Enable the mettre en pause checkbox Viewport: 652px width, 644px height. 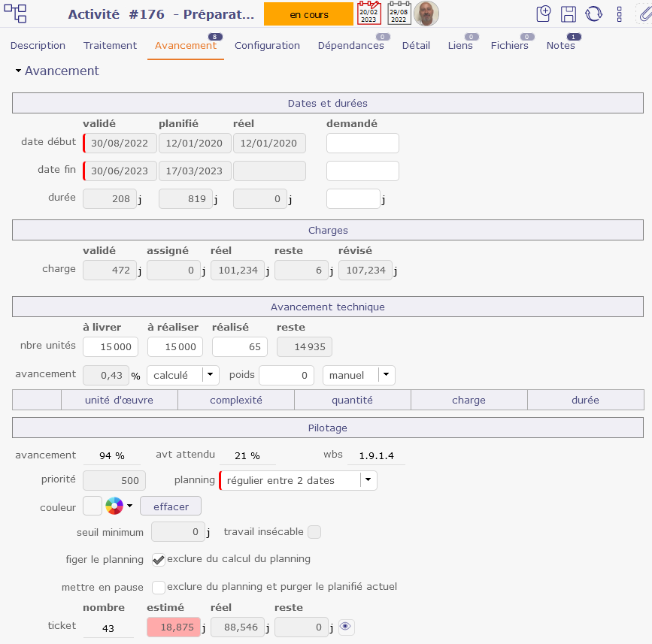159,587
